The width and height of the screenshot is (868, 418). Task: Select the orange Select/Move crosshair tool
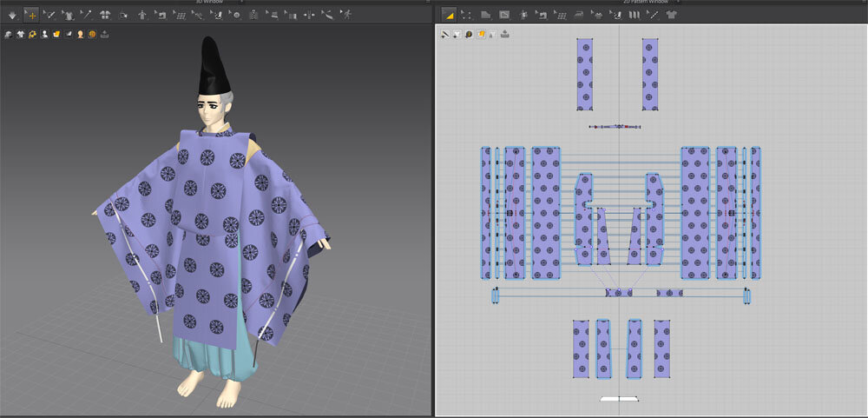point(31,15)
